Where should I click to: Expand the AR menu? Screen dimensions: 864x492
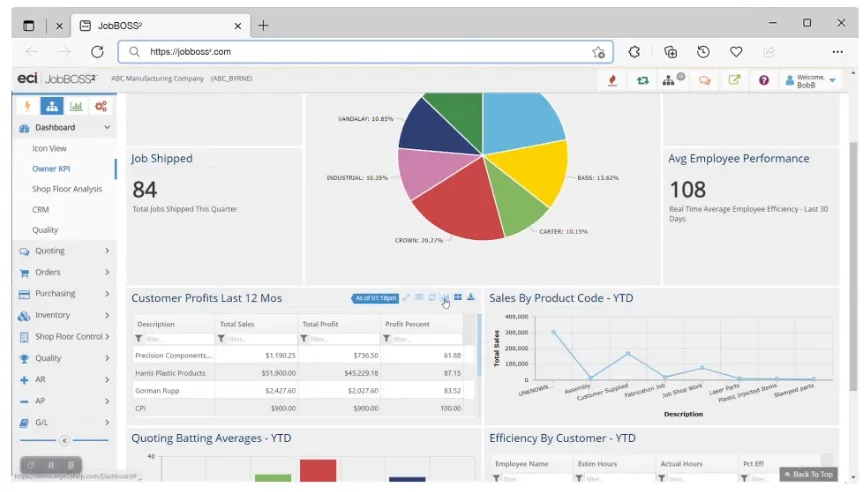click(65, 380)
